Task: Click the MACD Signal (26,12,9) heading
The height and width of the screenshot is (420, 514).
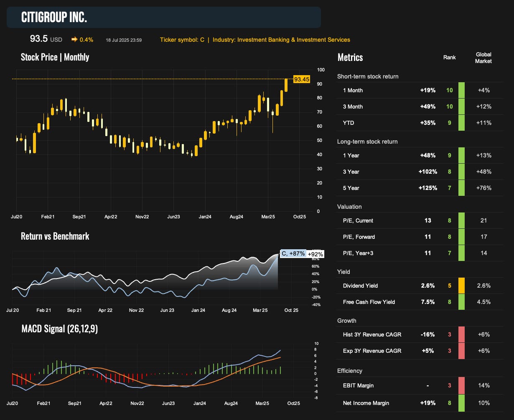Action: pos(60,329)
